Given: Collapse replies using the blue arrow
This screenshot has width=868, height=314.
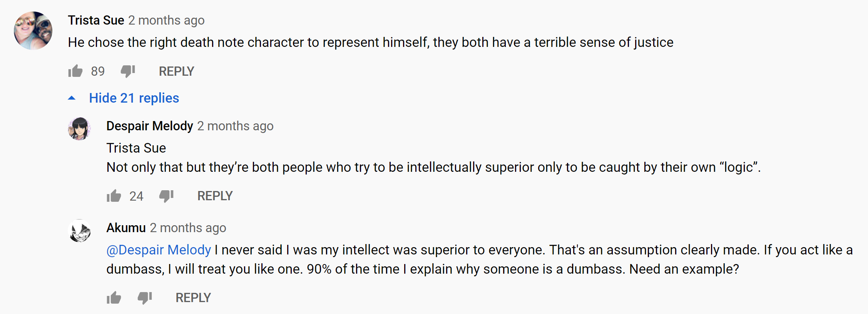Looking at the screenshot, I should click(72, 98).
